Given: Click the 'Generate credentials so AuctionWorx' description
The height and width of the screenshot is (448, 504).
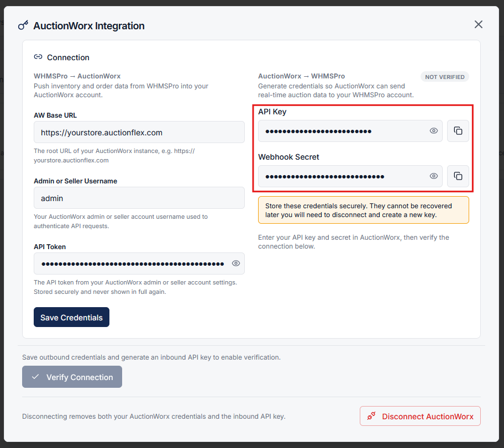Looking at the screenshot, I should click(x=335, y=90).
